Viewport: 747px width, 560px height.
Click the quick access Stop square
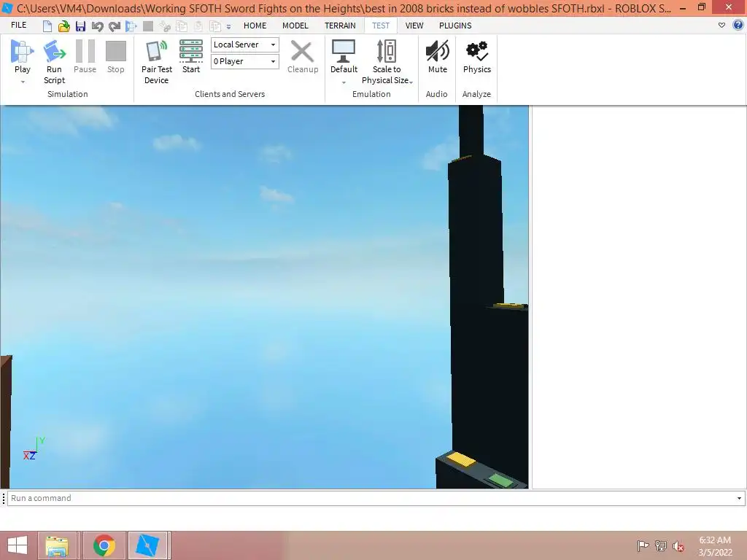(x=148, y=26)
